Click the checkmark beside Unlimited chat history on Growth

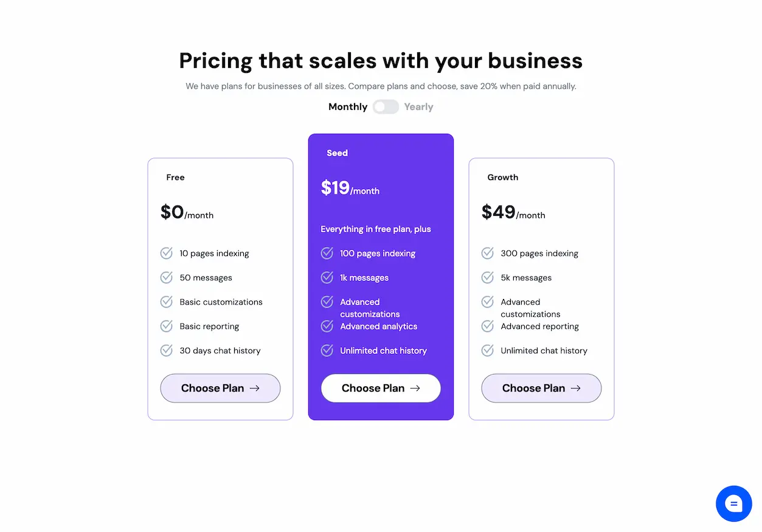point(487,350)
